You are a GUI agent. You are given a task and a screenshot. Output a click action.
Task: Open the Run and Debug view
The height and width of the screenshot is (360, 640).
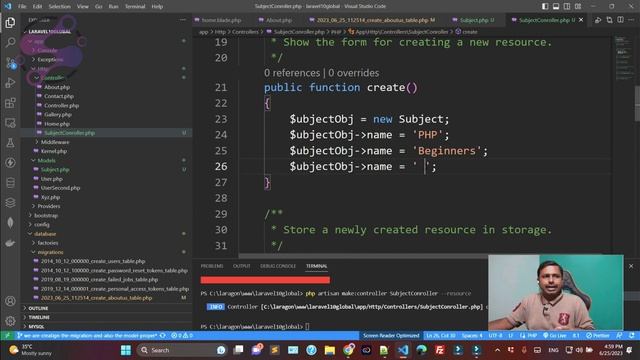(x=10, y=82)
